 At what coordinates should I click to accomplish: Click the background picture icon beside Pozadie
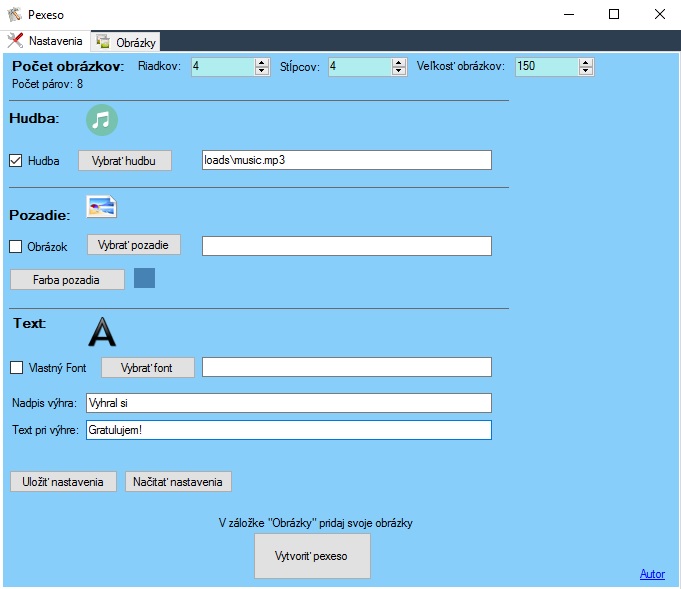pyautogui.click(x=101, y=207)
